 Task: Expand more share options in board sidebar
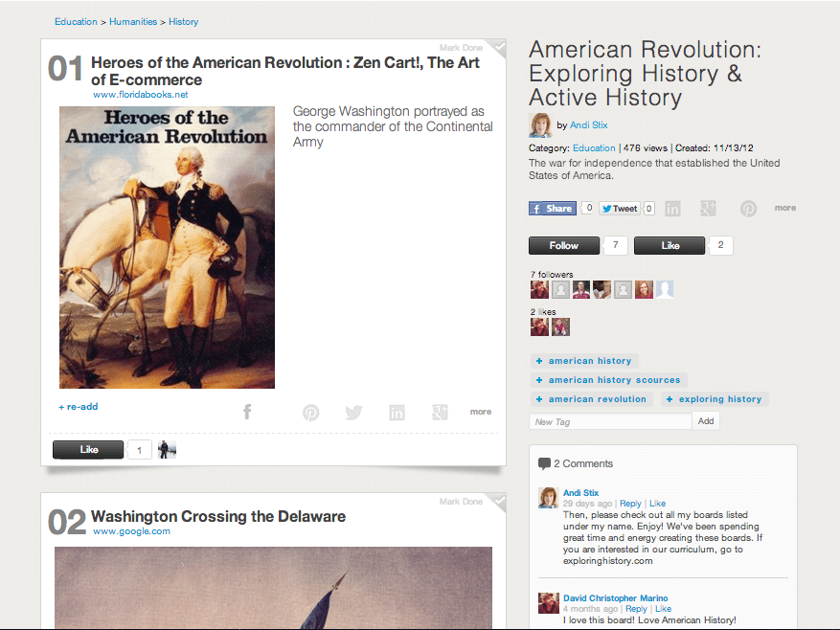[785, 208]
